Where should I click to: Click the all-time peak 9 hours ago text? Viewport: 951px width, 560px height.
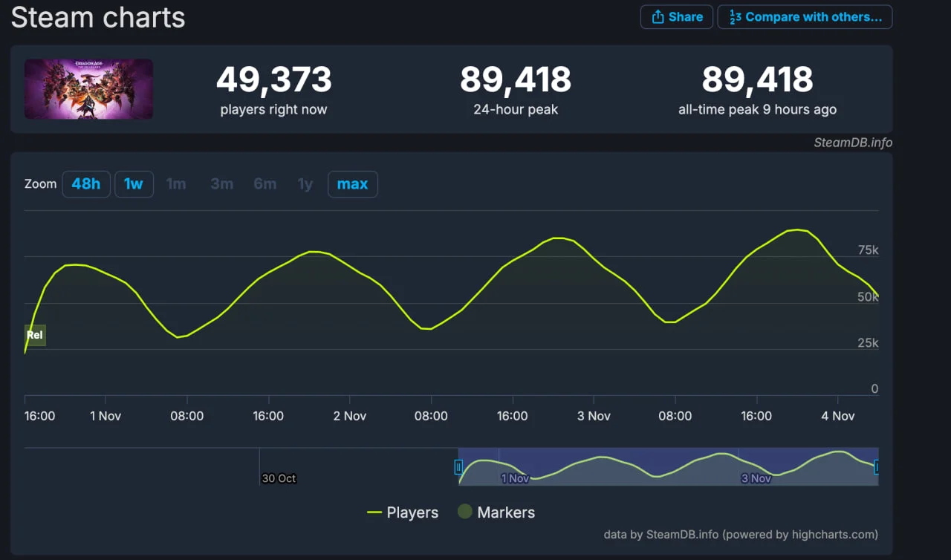[x=757, y=110]
